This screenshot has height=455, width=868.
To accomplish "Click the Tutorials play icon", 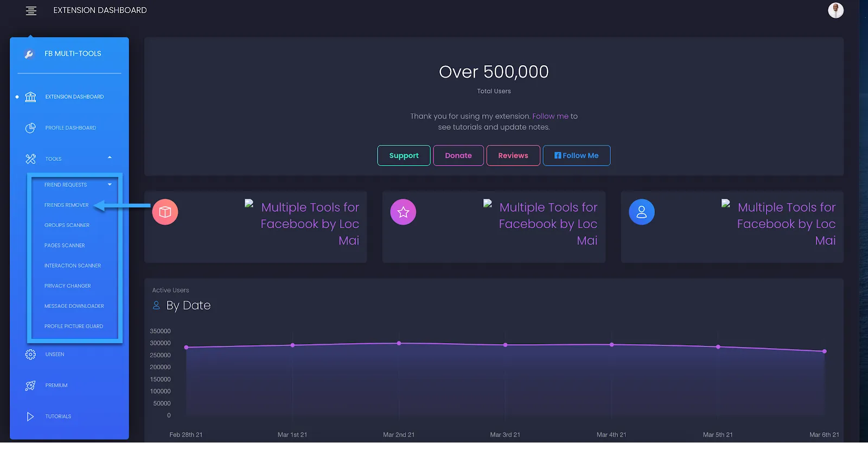I will point(30,416).
